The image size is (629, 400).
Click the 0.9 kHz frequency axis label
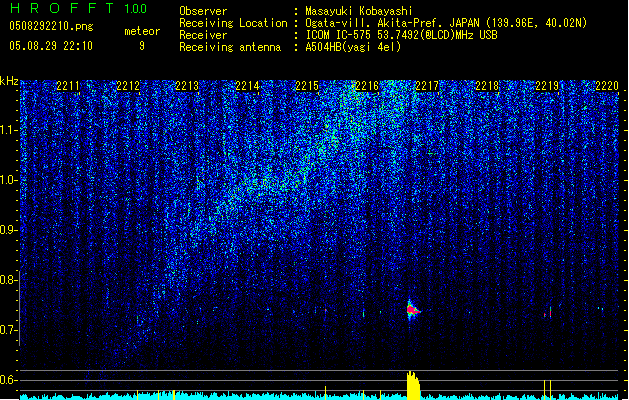click(9, 230)
